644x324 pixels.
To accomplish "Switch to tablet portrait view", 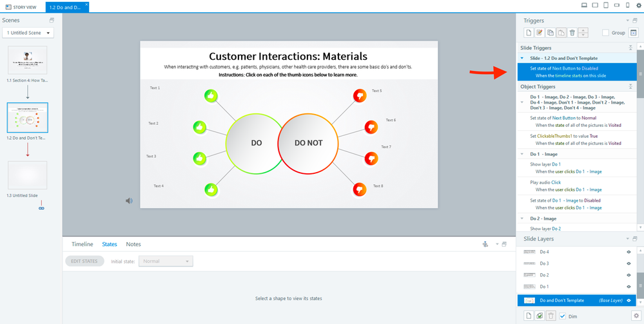I will [x=606, y=5].
